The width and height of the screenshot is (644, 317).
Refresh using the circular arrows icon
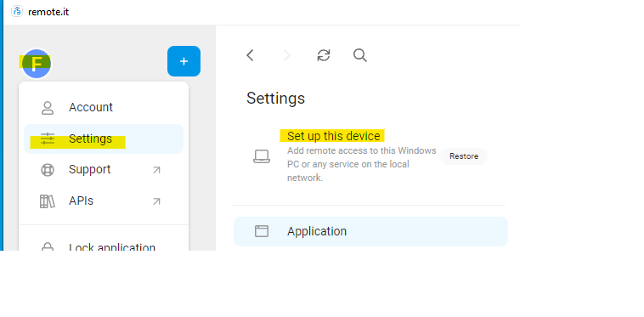[324, 55]
